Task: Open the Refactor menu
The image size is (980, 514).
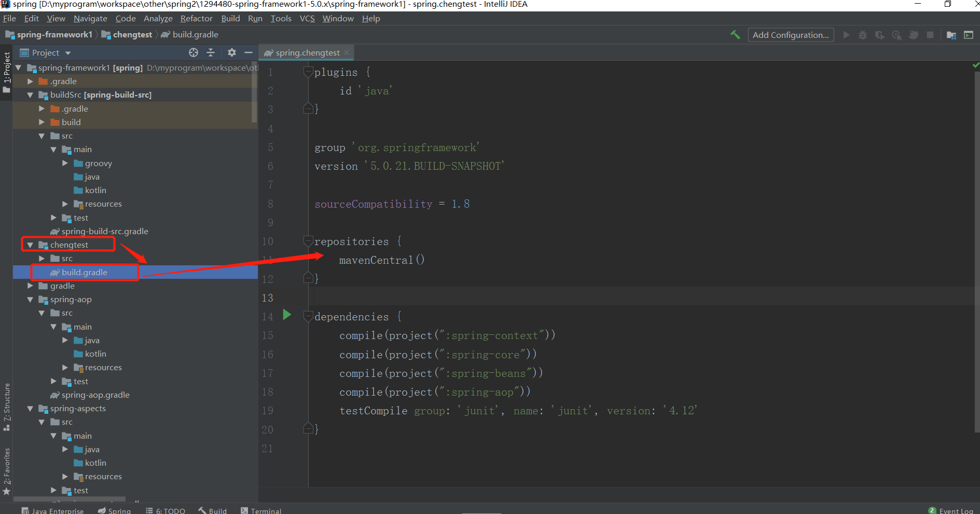Action: pos(197,18)
